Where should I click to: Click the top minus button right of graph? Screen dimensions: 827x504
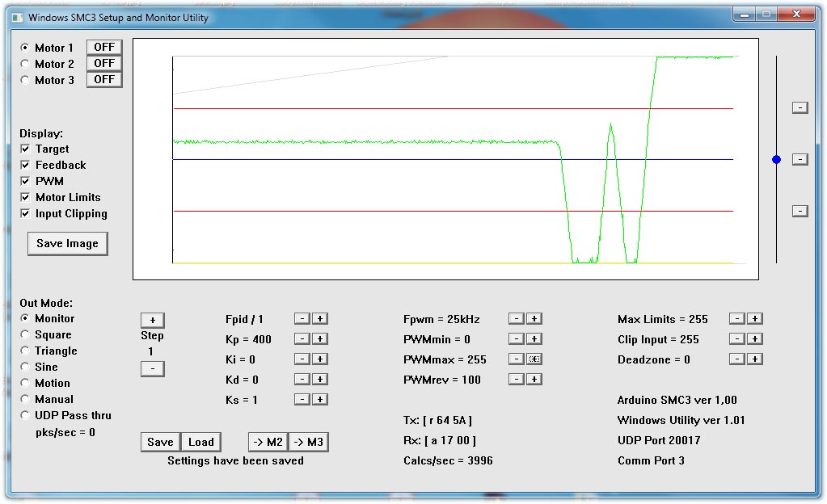(x=800, y=107)
